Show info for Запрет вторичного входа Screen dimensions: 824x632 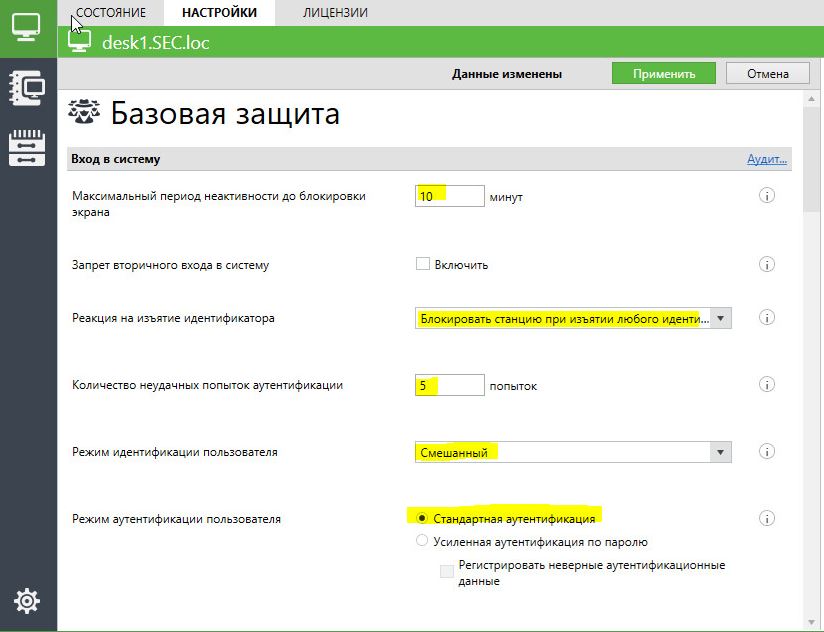click(x=767, y=264)
